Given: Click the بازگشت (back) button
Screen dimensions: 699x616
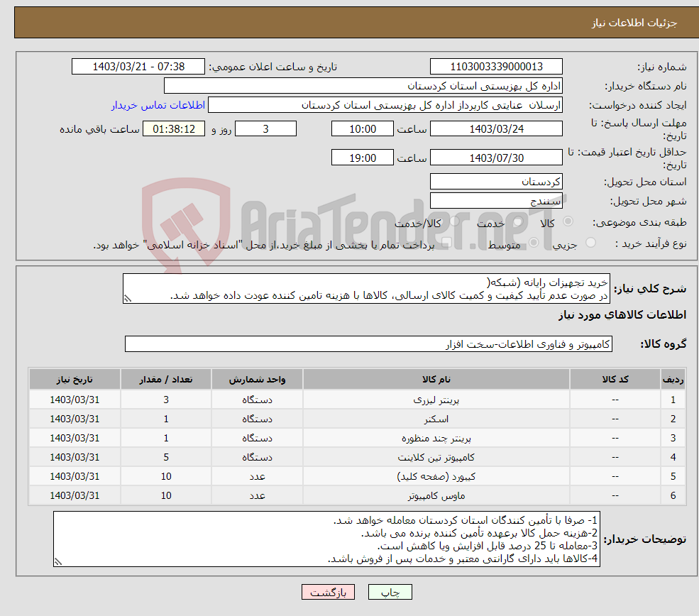Looking at the screenshot, I should (328, 592).
